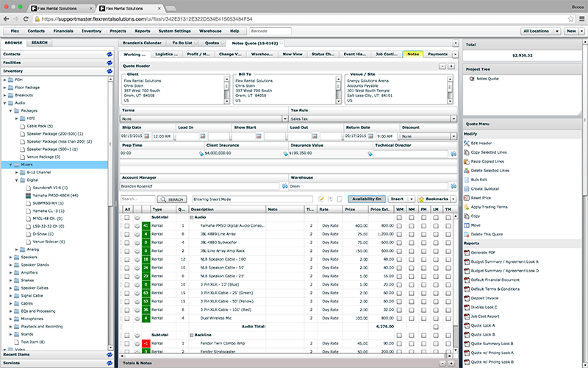
Task: Click the New button
Action: coord(571,31)
